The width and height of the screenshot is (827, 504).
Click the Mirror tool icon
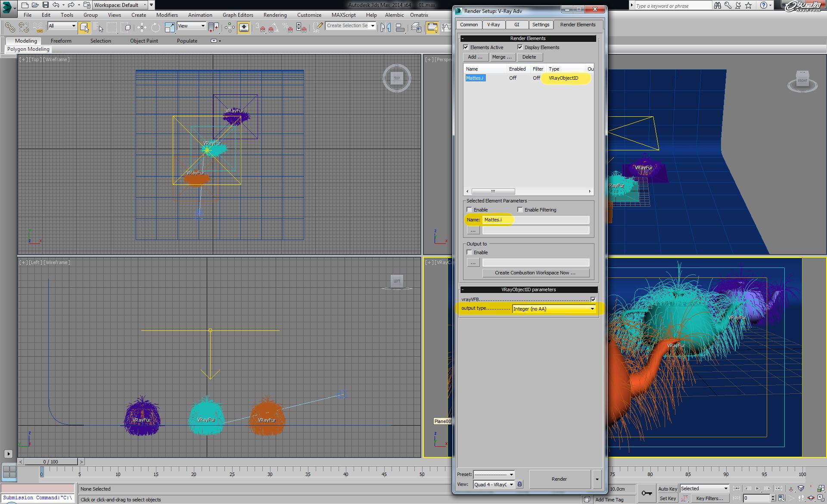pos(386,28)
